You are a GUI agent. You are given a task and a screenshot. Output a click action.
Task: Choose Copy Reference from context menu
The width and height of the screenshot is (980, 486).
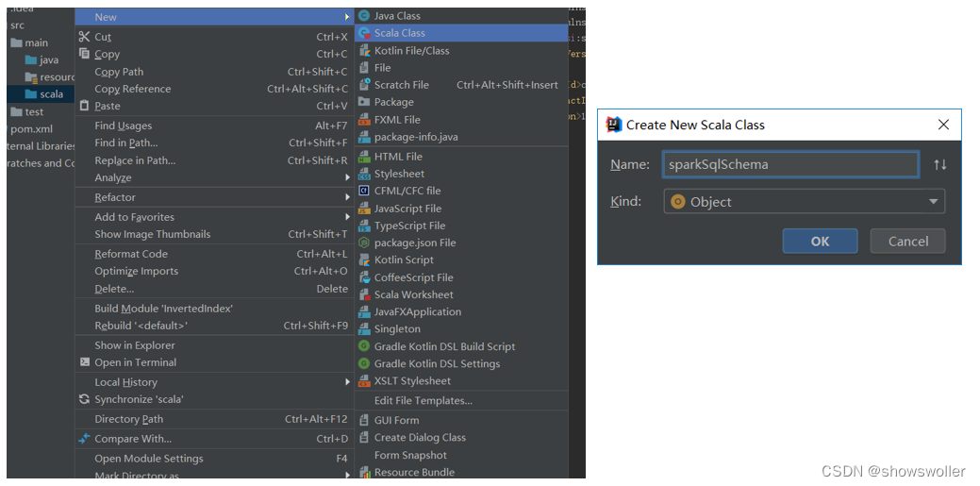click(214, 89)
